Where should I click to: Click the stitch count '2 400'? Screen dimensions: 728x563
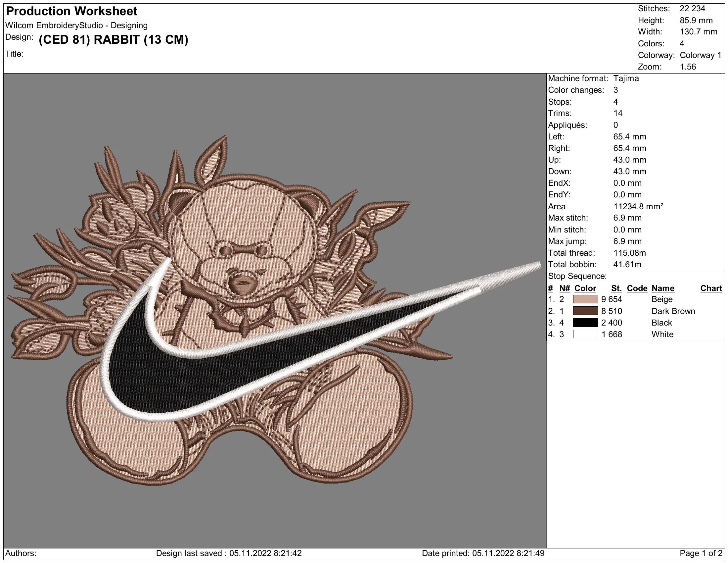click(x=611, y=323)
